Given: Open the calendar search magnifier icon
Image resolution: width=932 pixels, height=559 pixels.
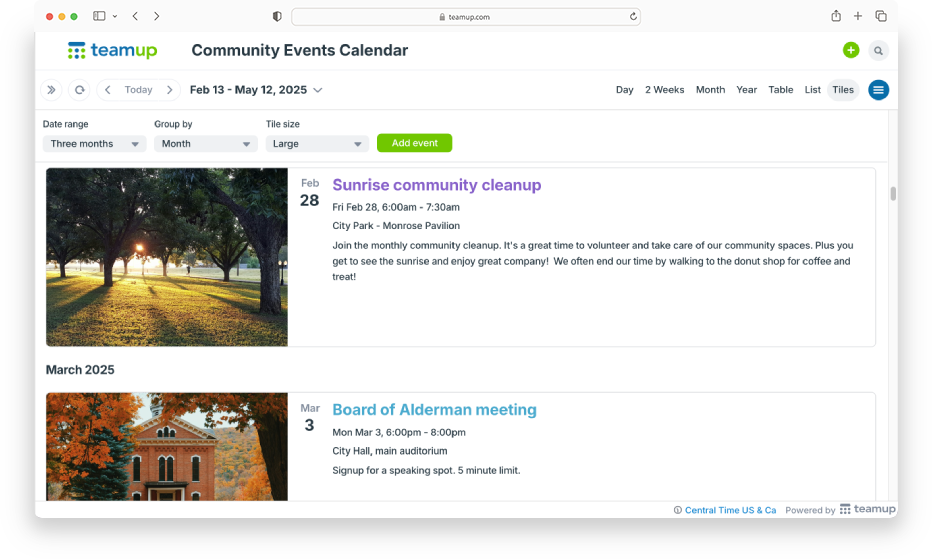Looking at the screenshot, I should click(878, 50).
